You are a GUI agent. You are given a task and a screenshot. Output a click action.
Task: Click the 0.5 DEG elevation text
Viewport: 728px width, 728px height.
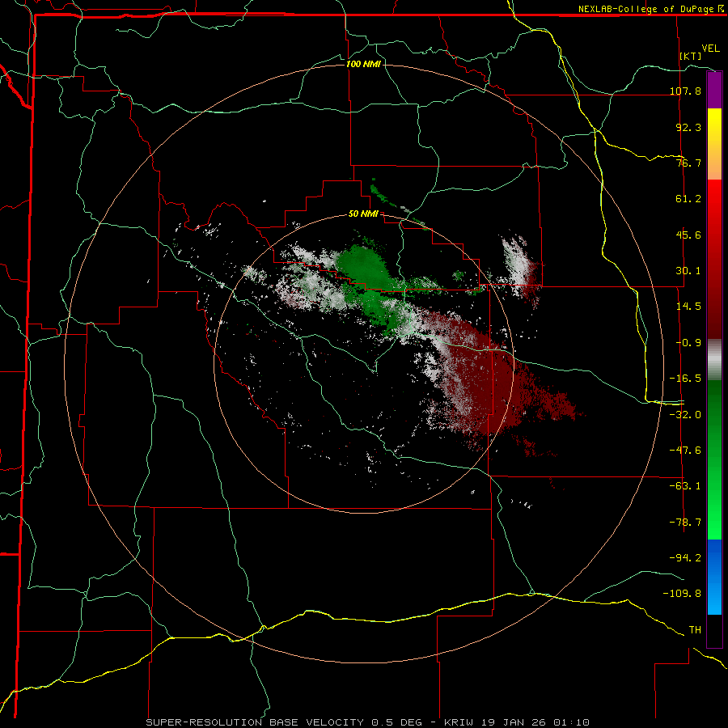397,722
